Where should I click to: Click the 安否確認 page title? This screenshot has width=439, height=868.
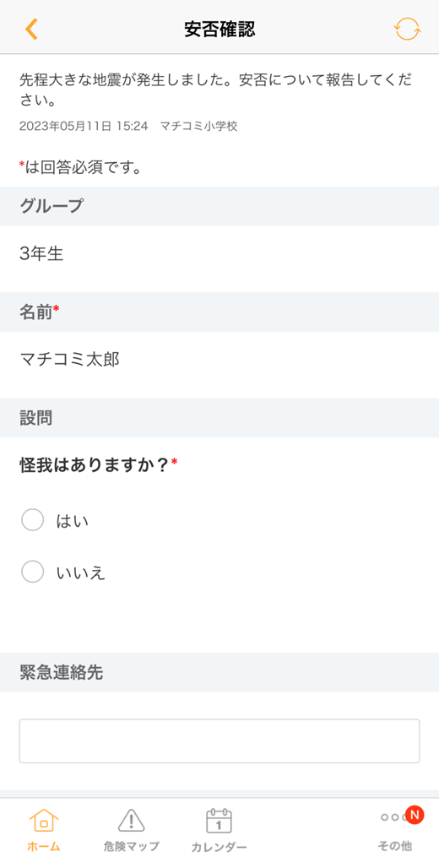point(219,30)
